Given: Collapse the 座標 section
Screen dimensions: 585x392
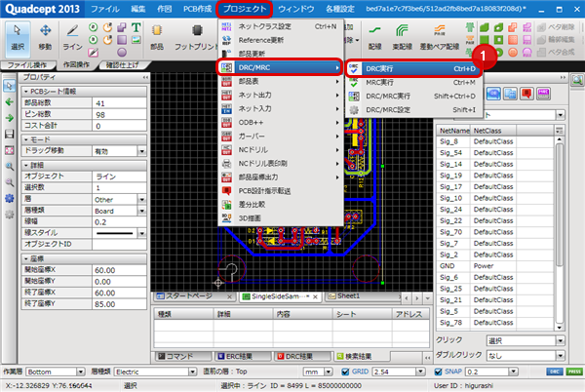Looking at the screenshot, I should [x=26, y=258].
